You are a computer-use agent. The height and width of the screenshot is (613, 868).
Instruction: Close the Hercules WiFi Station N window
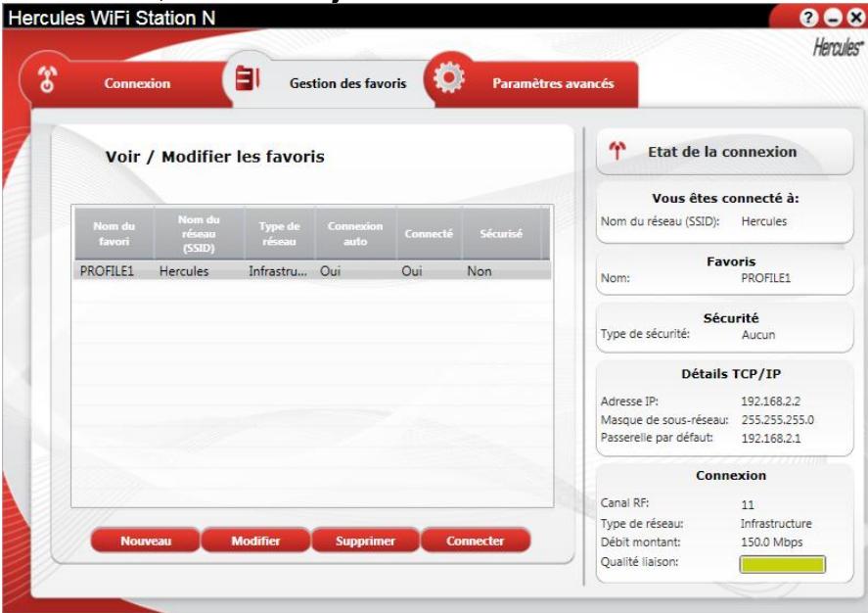(x=856, y=18)
